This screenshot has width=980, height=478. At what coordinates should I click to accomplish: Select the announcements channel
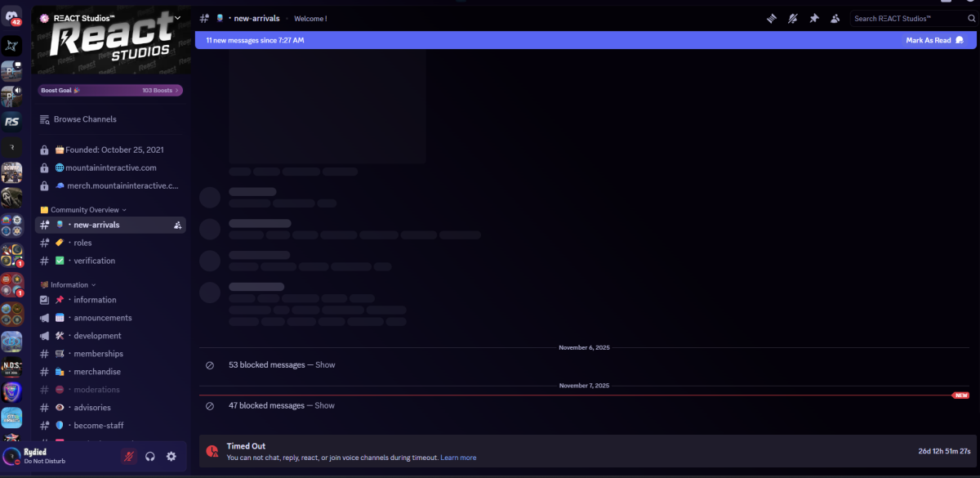(102, 318)
